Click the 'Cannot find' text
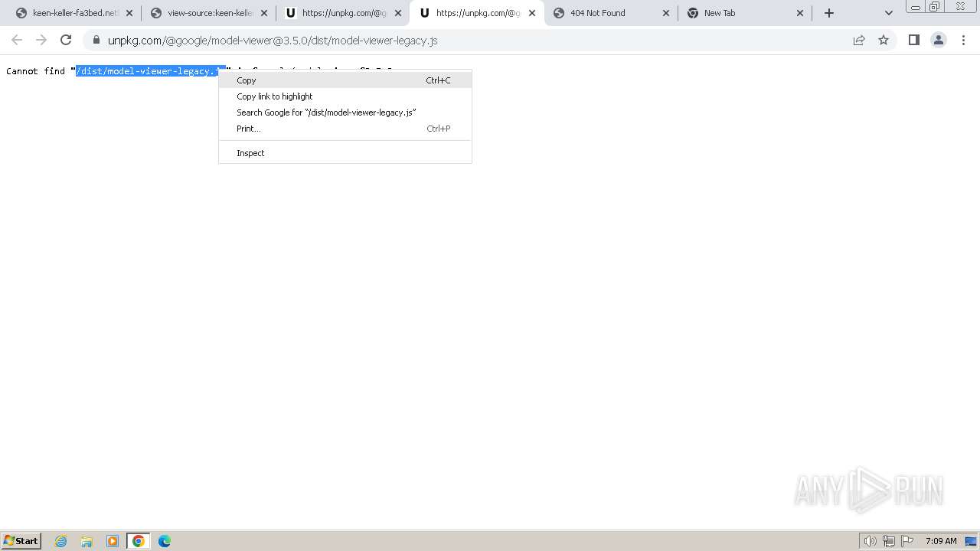The image size is (980, 551). pyautogui.click(x=36, y=71)
